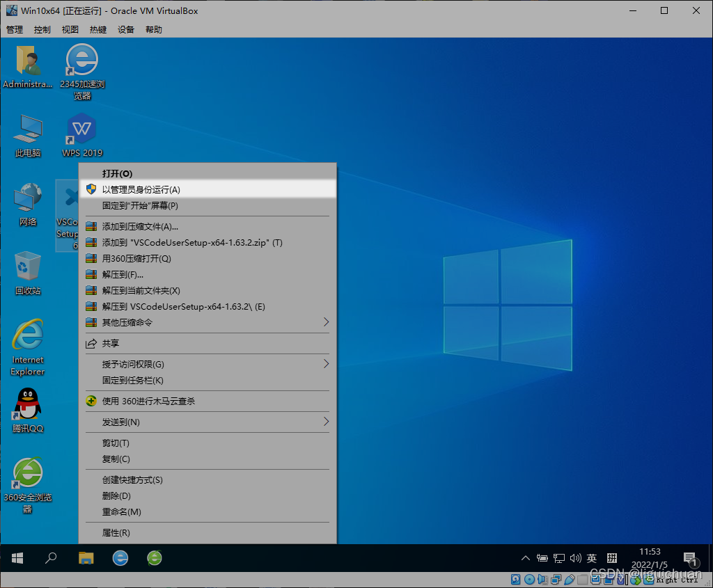Click VirtualBox network adapters status icon
This screenshot has width=713, height=588.
pyautogui.click(x=556, y=580)
